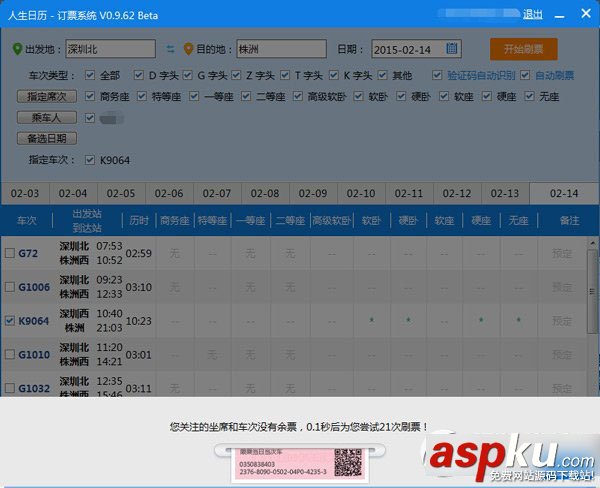Click the green star in K9064 软卧 column
600x488 pixels.
click(371, 320)
